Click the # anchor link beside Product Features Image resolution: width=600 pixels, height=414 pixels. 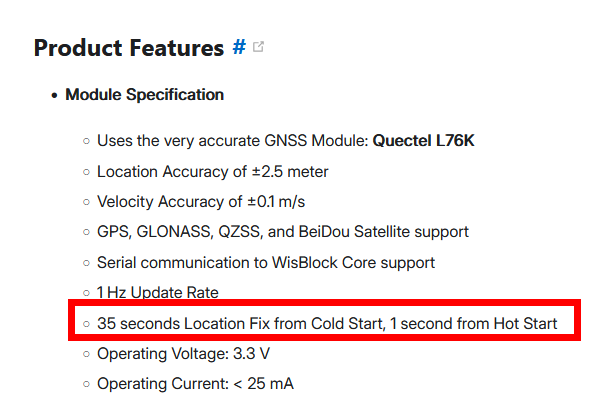click(239, 47)
